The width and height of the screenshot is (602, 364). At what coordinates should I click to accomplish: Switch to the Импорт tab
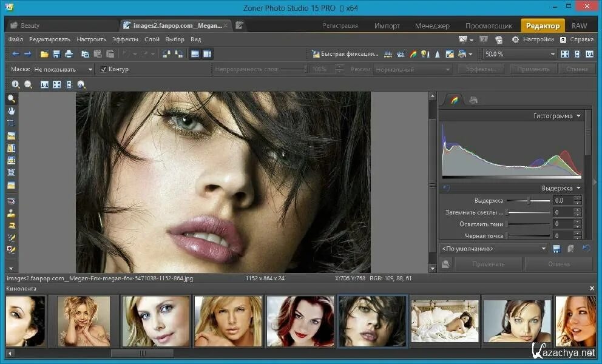pos(387,25)
